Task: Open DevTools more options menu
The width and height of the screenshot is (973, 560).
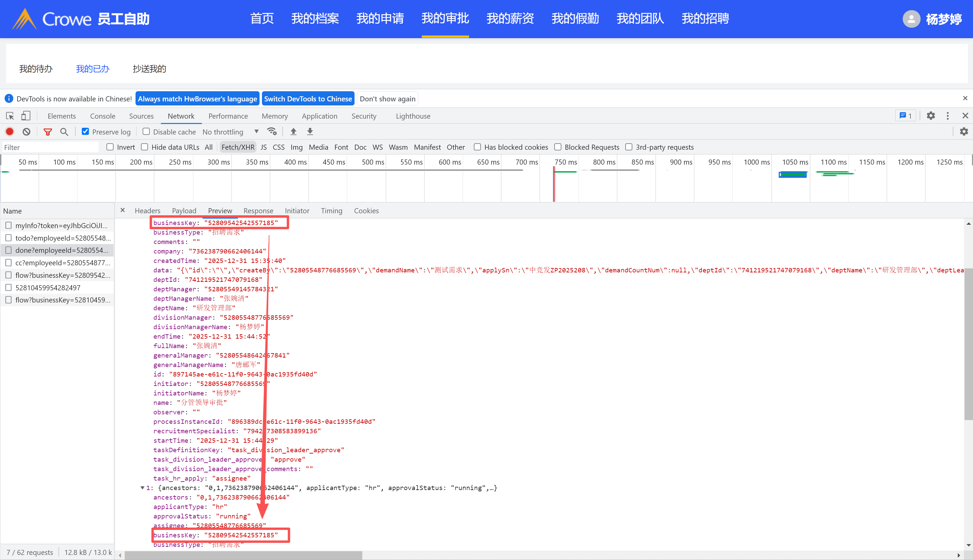Action: [948, 116]
